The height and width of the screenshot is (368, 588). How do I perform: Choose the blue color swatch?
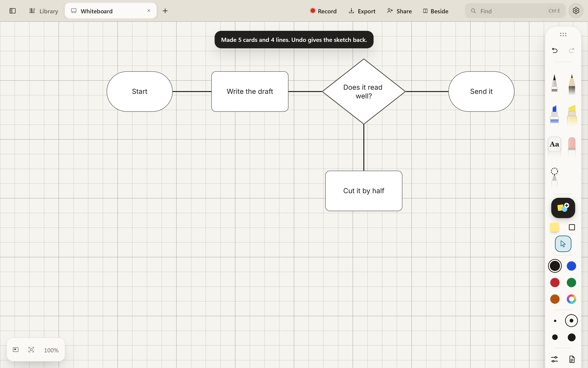coord(571,266)
